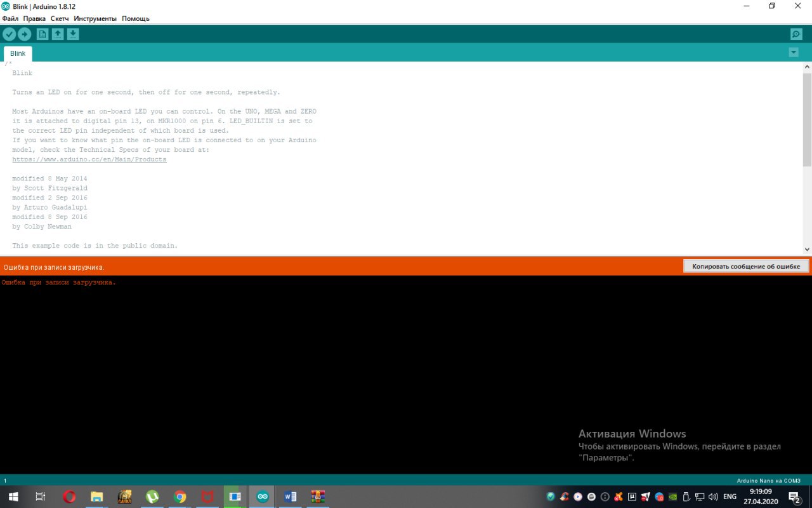This screenshot has width=812, height=508.
Task: Click the 'by Arturo Guadalupi' comment line
Action: (49, 207)
